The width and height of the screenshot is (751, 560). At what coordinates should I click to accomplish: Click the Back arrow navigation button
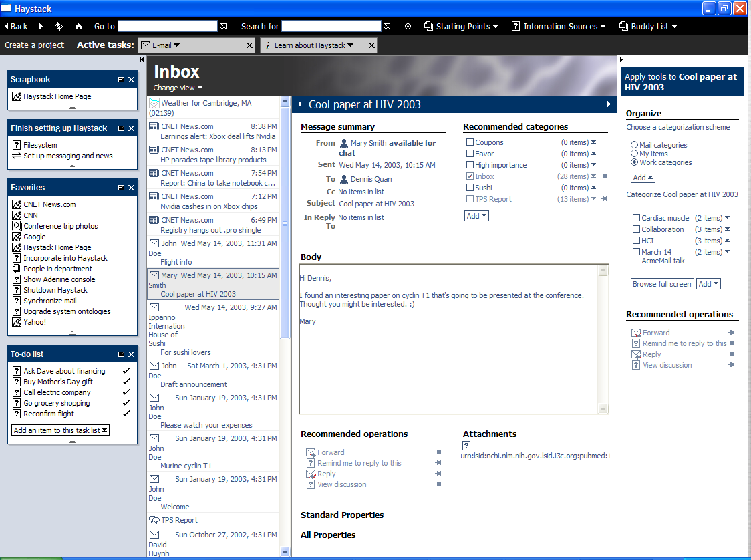click(x=16, y=27)
